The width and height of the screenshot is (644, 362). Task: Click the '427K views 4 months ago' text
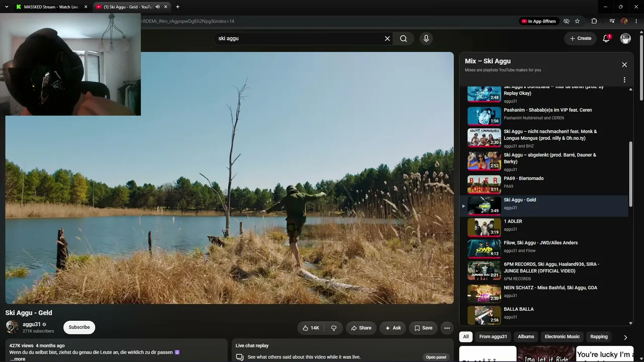pyautogui.click(x=37, y=346)
